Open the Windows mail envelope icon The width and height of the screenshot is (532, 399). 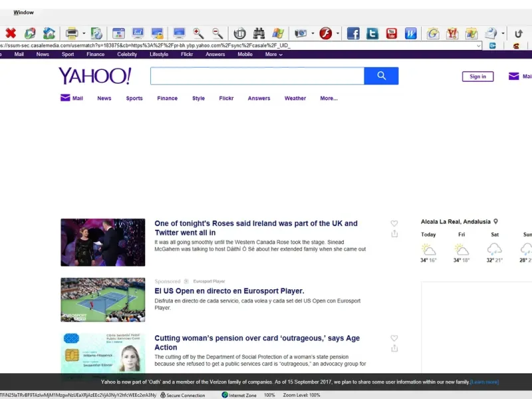pos(471,33)
